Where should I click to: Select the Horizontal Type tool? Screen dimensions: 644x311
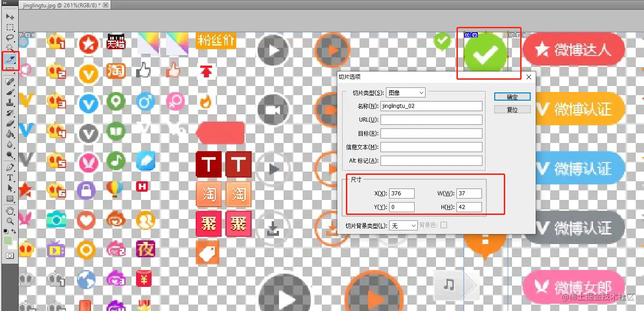click(x=10, y=178)
